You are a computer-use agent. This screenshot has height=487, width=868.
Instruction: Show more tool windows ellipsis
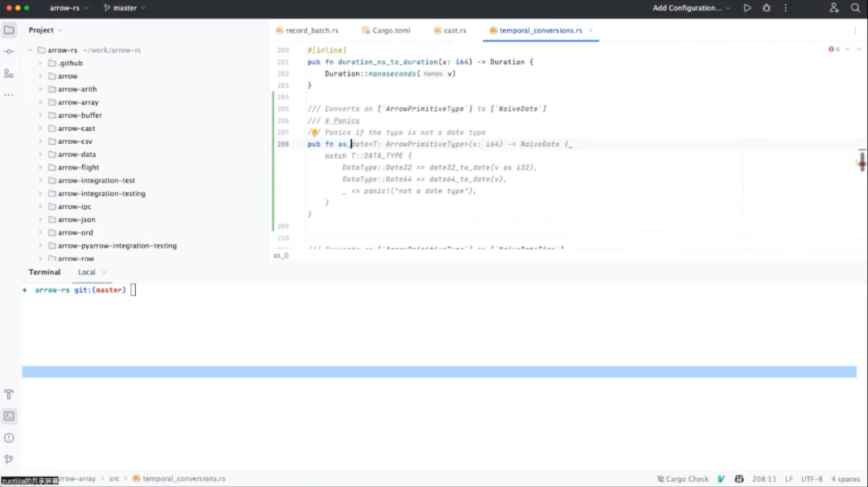[9, 95]
